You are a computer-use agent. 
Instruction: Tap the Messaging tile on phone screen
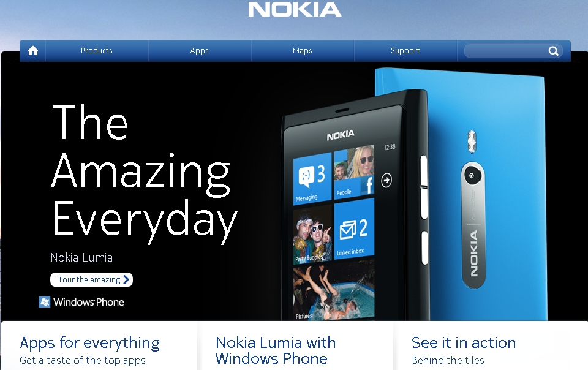click(x=312, y=178)
